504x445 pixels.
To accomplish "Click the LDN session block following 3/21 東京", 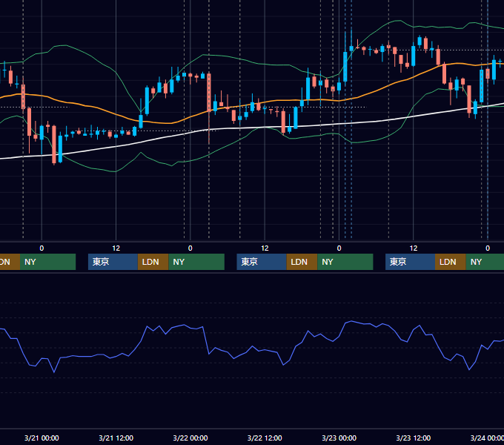I will [x=153, y=262].
